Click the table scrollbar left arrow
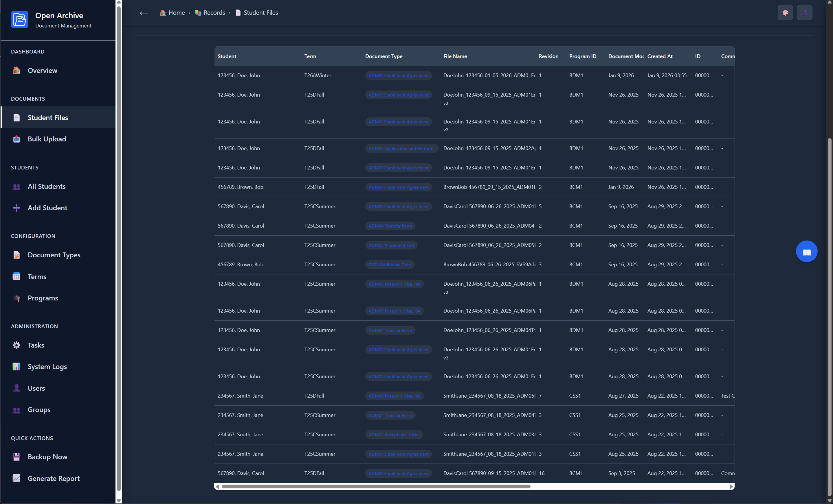 pyautogui.click(x=217, y=486)
